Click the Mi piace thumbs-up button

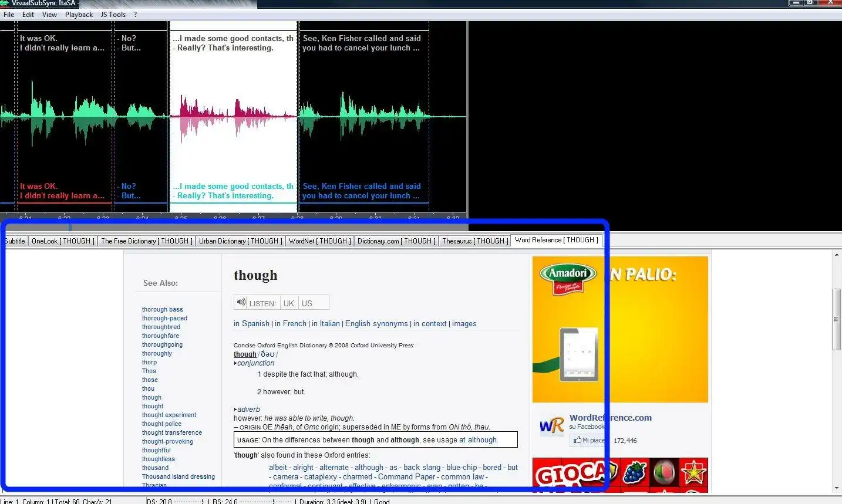click(x=589, y=440)
